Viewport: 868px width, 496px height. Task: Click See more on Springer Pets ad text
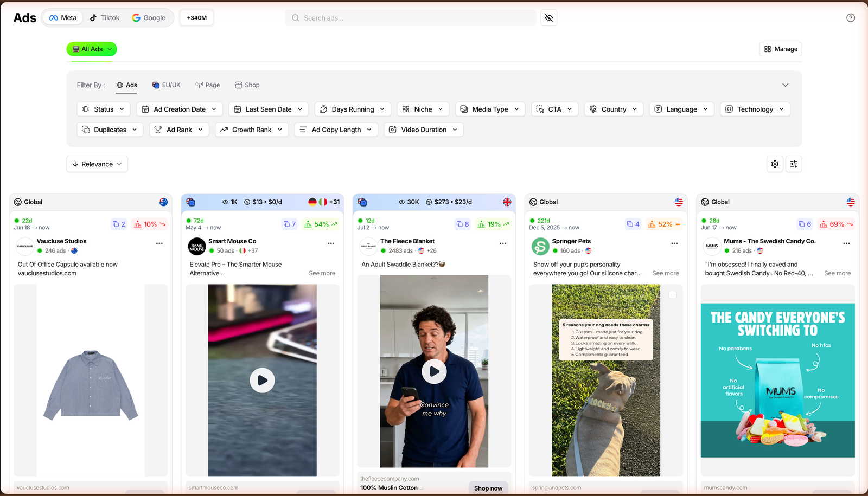pyautogui.click(x=666, y=273)
